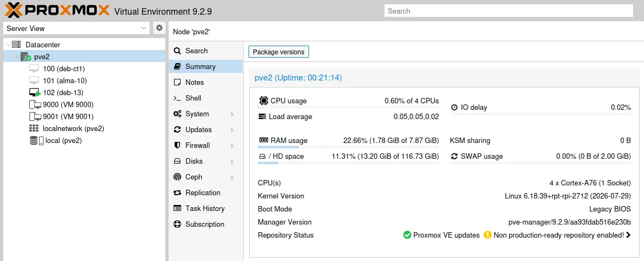Viewport: 644px width, 261px height.
Task: Click the Subscription lifebuoy icon
Action: tap(177, 225)
